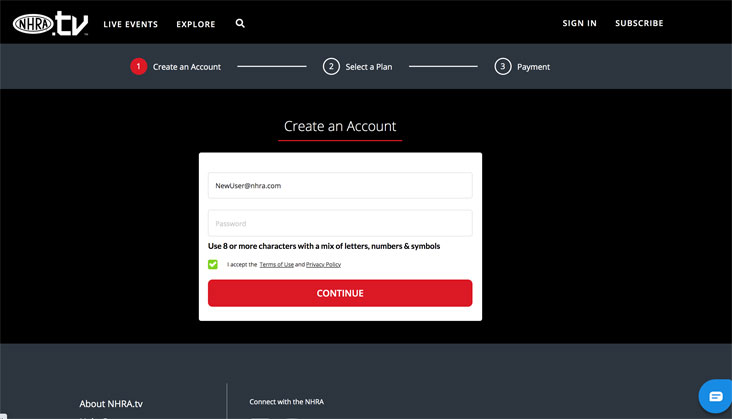Open the chat bubble widget
Image resolution: width=732 pixels, height=419 pixels.
point(714,396)
